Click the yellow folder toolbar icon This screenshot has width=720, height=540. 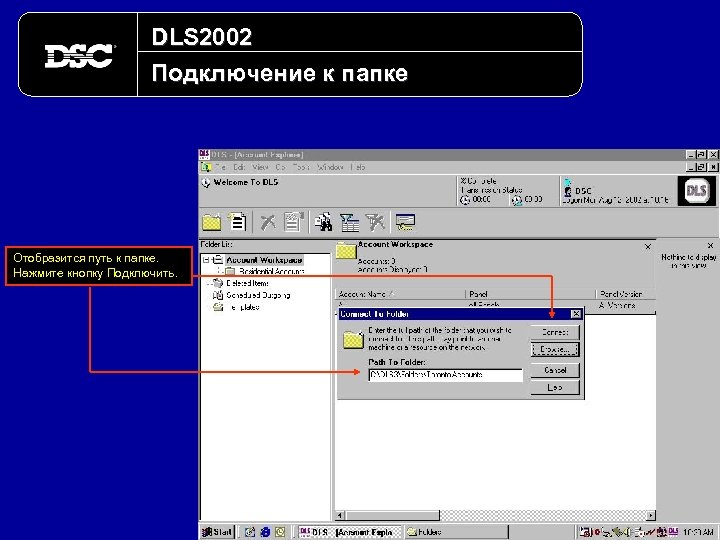[x=212, y=222]
